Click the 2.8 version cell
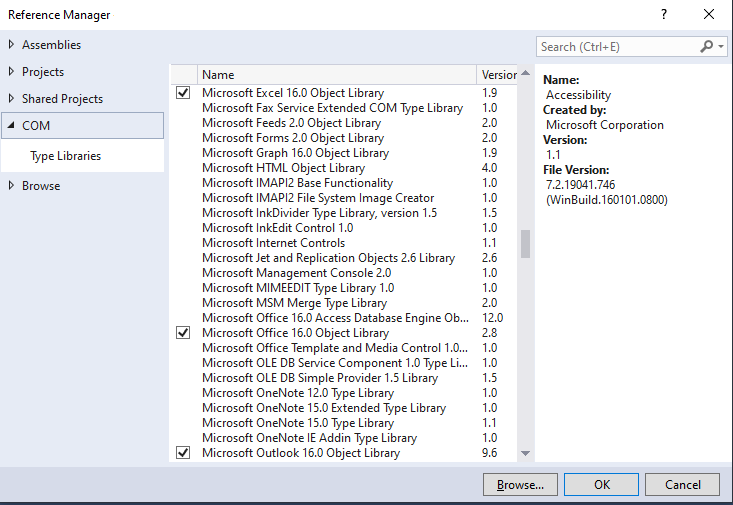 coord(489,332)
